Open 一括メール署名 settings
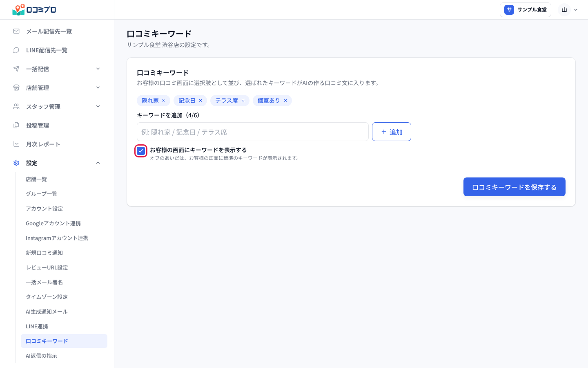Viewport: 588px width, 368px height. [x=64, y=282]
